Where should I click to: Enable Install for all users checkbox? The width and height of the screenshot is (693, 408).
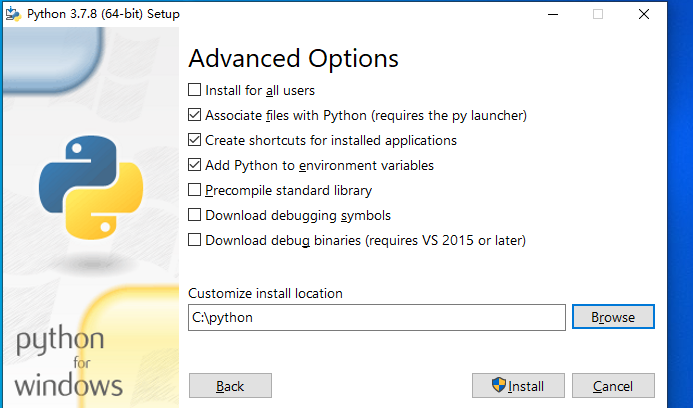(194, 90)
